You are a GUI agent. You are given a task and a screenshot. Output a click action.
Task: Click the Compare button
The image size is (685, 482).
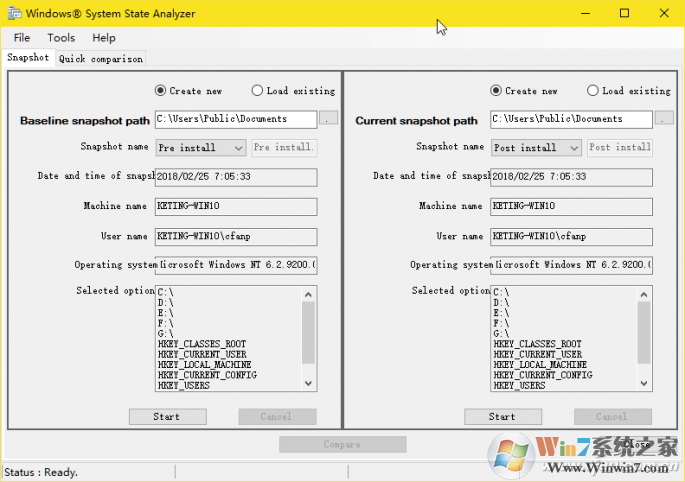pyautogui.click(x=343, y=444)
